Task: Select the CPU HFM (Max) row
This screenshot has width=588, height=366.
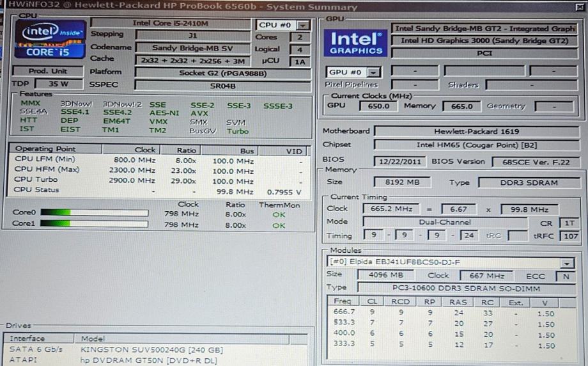Action: point(159,170)
